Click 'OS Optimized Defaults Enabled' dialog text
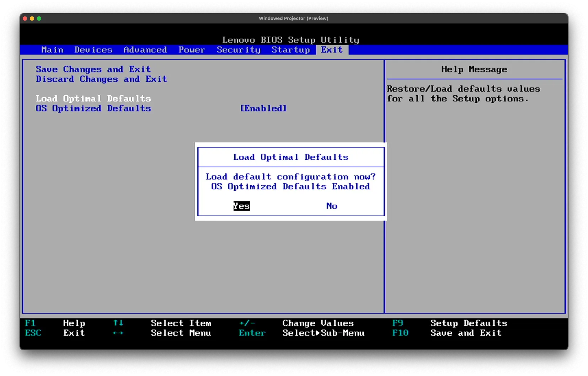 tap(290, 186)
